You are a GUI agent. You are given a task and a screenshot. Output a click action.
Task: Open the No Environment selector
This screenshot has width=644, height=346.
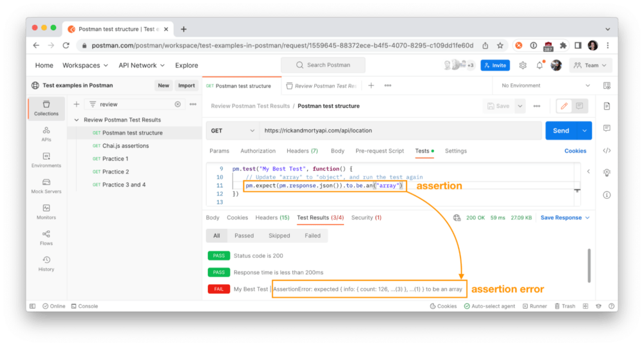pyautogui.click(x=545, y=86)
